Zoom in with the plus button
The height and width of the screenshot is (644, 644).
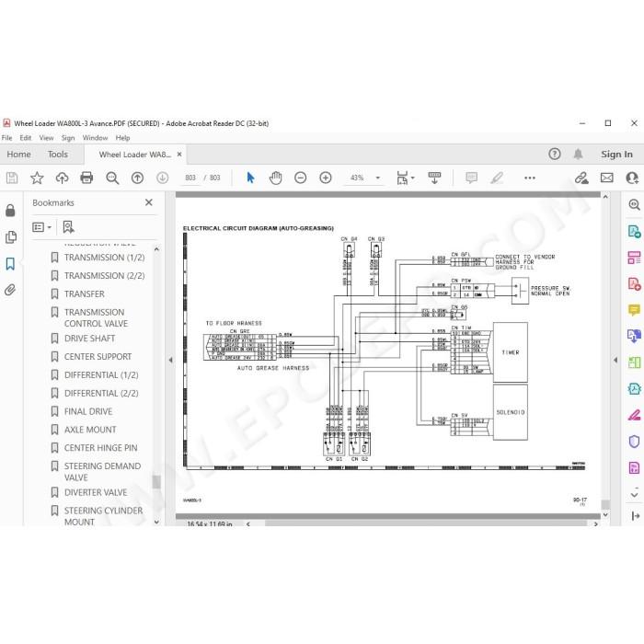click(326, 178)
